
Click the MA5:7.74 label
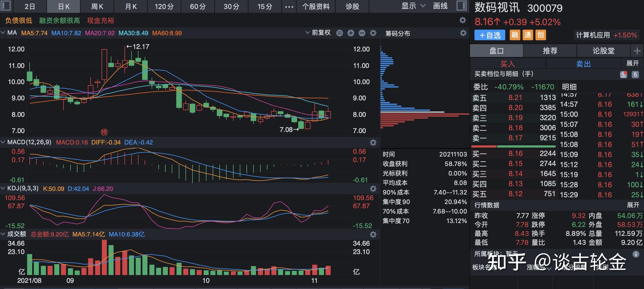(34, 33)
